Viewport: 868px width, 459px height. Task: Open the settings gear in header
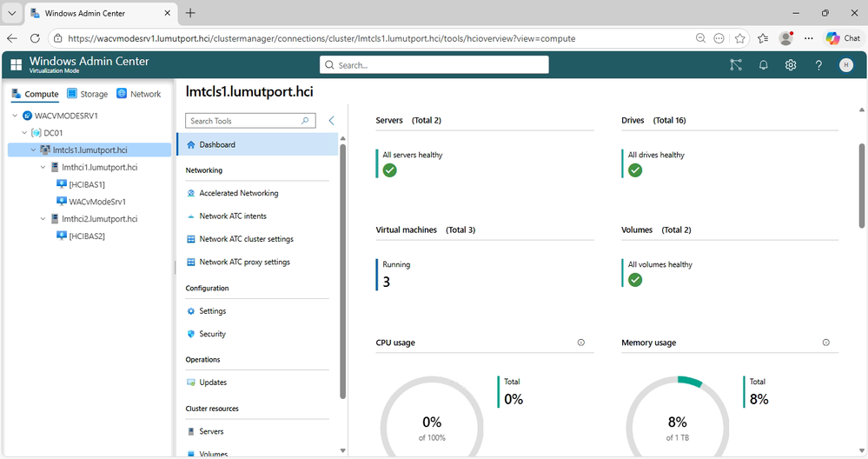[791, 65]
